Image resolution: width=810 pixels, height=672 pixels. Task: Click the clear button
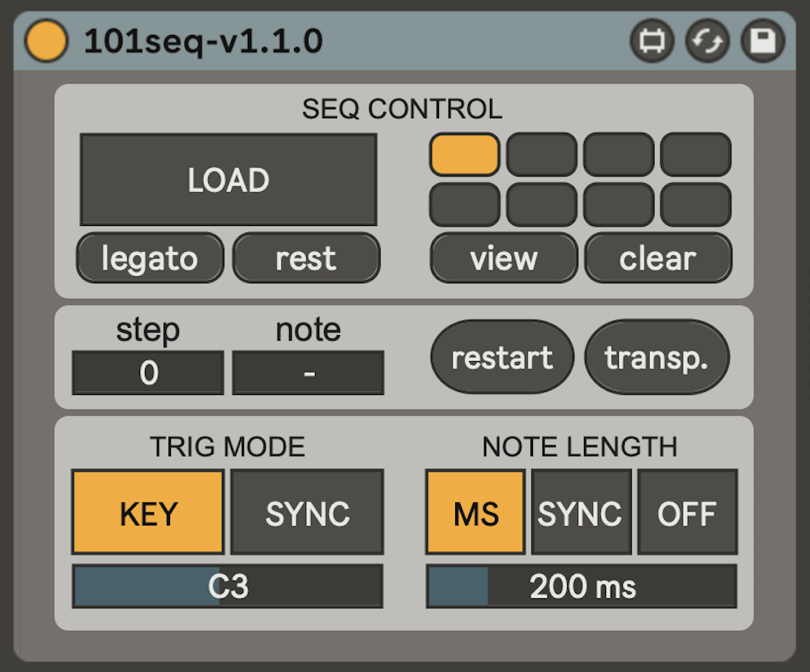coord(658,258)
